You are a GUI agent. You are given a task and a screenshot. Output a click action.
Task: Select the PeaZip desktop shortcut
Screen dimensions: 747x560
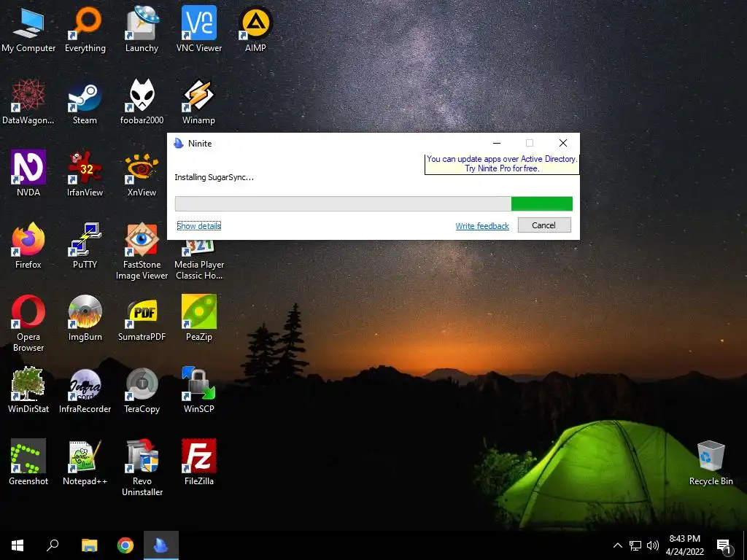click(x=198, y=318)
